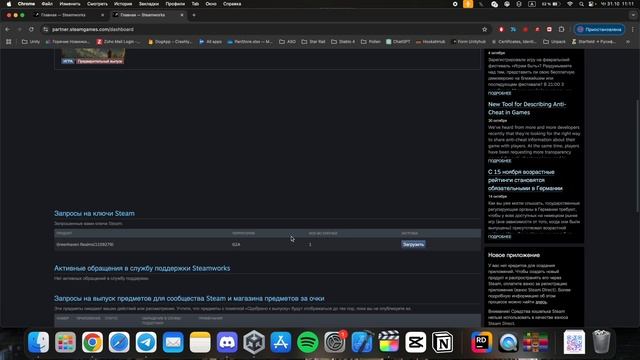The height and width of the screenshot is (360, 640).
Task: Open Discord from the dock
Action: pyautogui.click(x=227, y=342)
